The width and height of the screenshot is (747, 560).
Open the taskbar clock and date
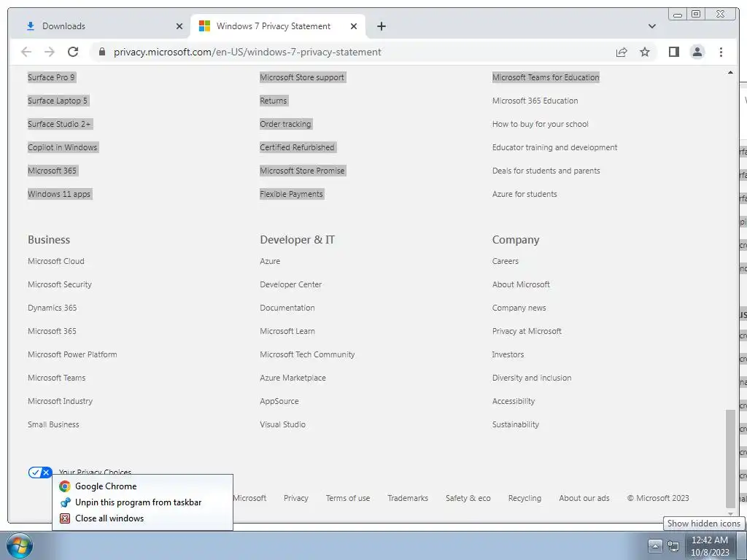tap(710, 546)
